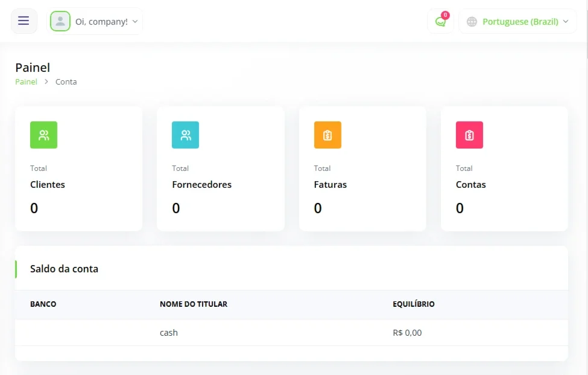Click the BANCO column header
Image resolution: width=588 pixels, height=375 pixels.
pos(43,304)
